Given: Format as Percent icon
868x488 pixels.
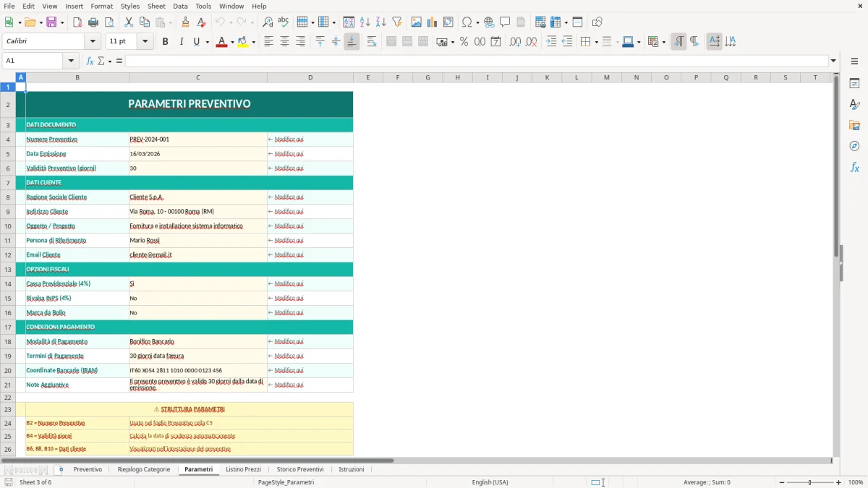Looking at the screenshot, I should pyautogui.click(x=464, y=42).
